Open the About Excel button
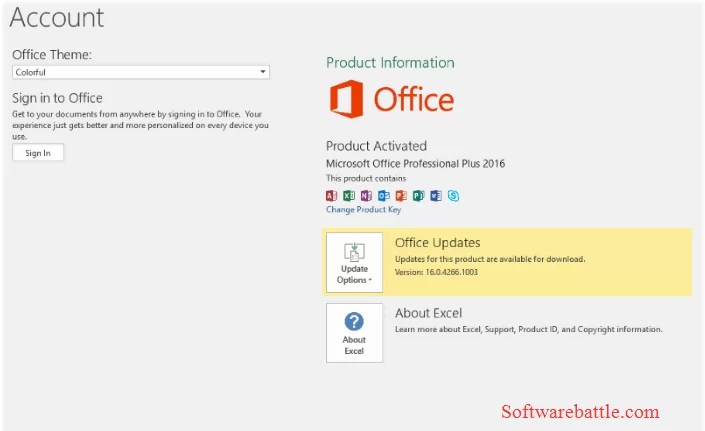 pos(354,333)
